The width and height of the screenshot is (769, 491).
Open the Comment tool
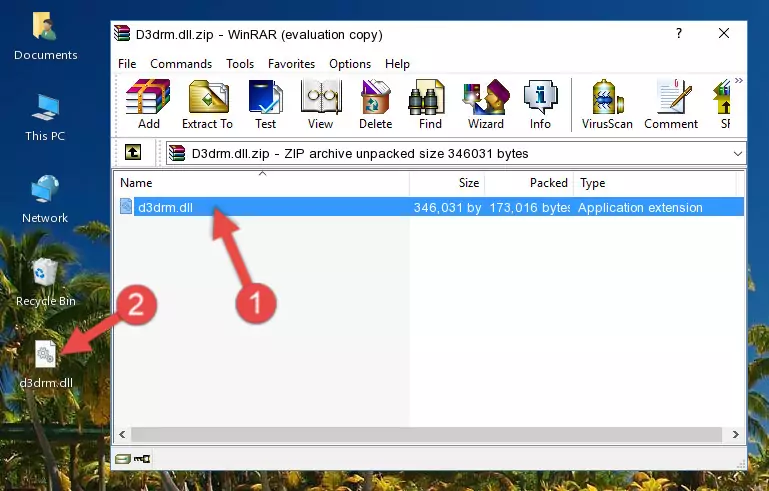pos(671,104)
